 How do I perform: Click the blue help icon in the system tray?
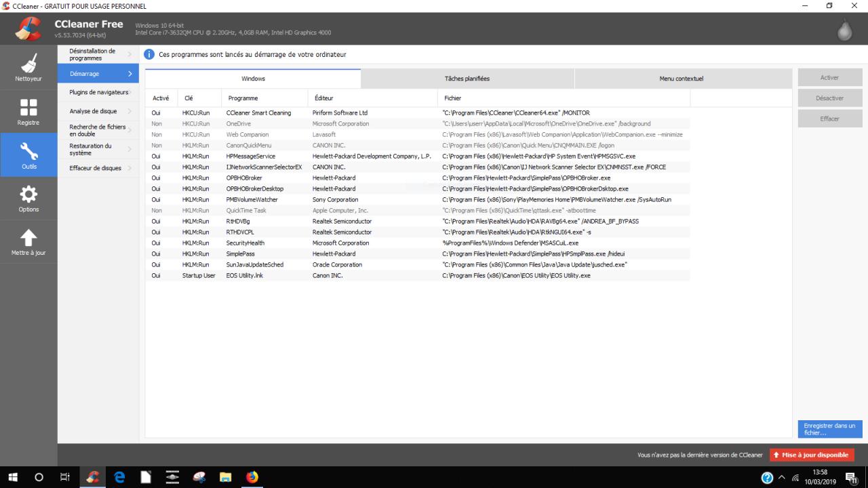[768, 478]
